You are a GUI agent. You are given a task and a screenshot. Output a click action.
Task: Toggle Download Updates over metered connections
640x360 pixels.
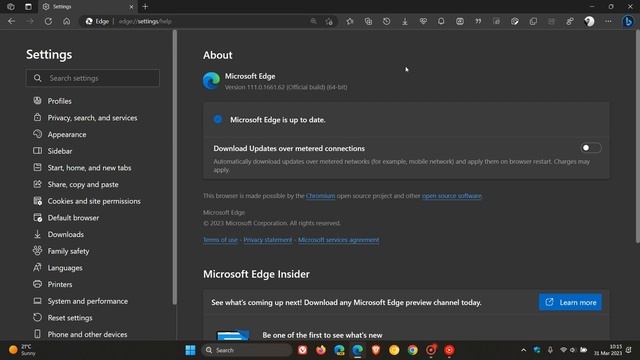590,148
